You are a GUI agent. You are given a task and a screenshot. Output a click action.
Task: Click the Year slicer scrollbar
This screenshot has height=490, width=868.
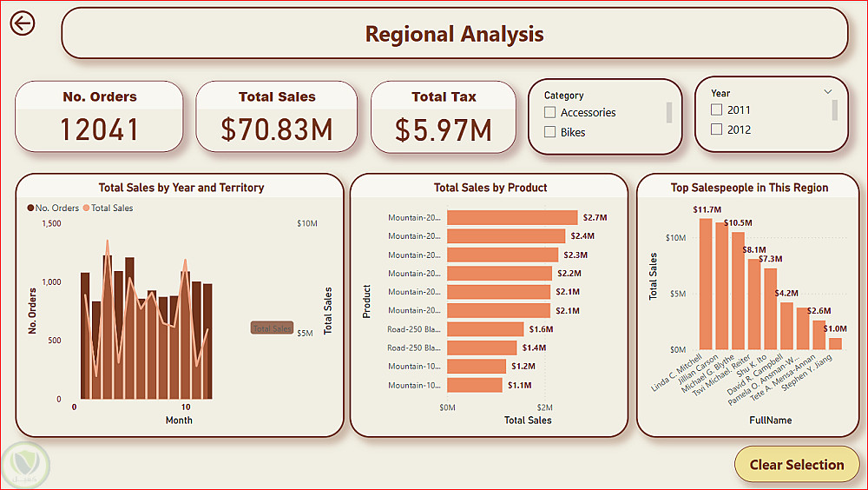[834, 109]
